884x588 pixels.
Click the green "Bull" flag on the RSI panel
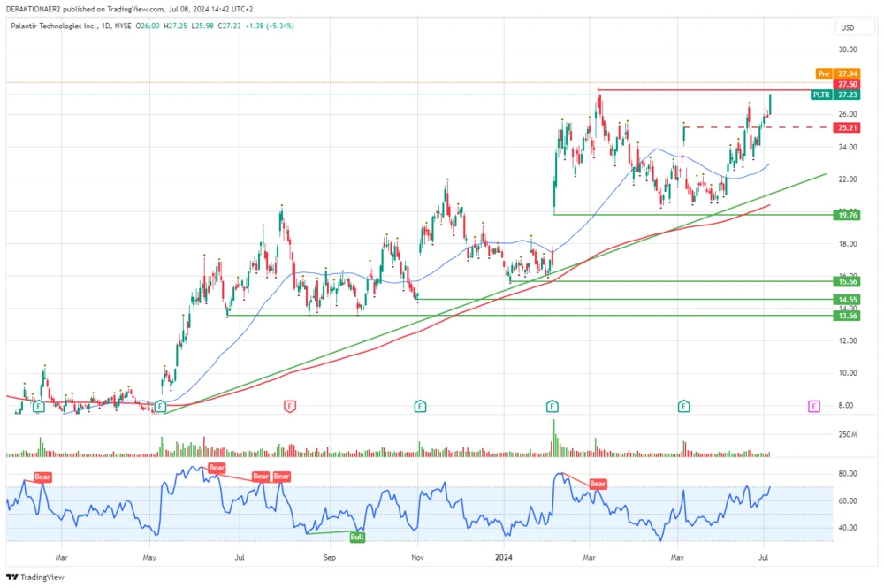point(359,536)
